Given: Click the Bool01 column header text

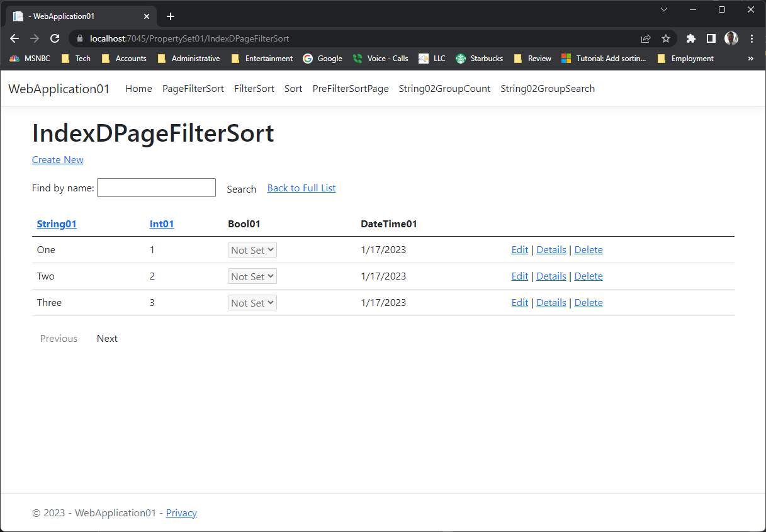Looking at the screenshot, I should [244, 224].
